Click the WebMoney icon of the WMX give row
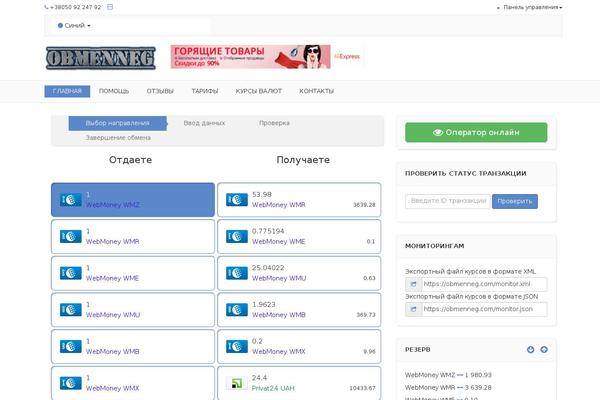This screenshot has height=400, width=600. [x=70, y=383]
